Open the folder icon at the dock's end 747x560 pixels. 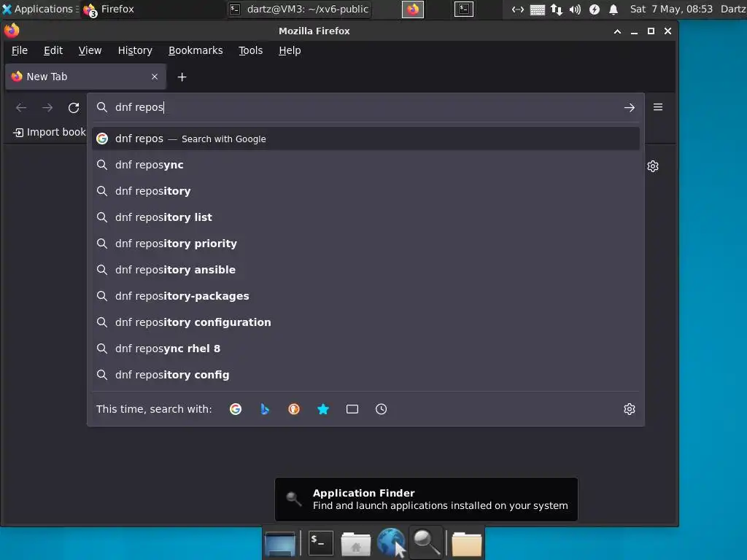click(466, 543)
